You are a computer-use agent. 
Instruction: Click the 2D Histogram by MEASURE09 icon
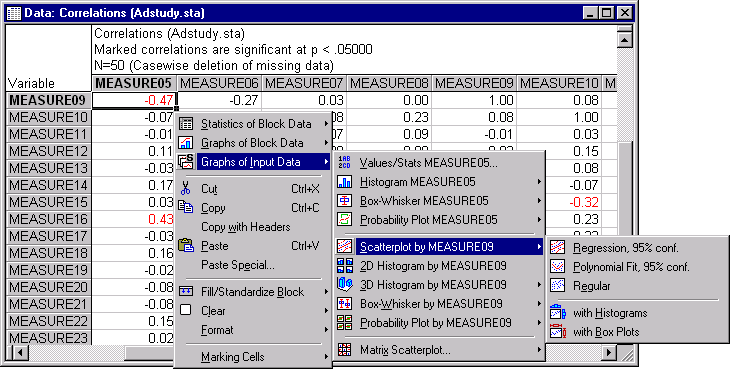click(345, 266)
